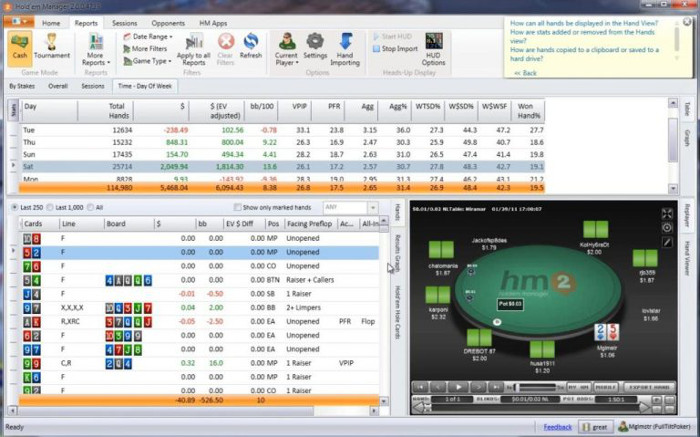Switch to Tournament game mode

52,46
